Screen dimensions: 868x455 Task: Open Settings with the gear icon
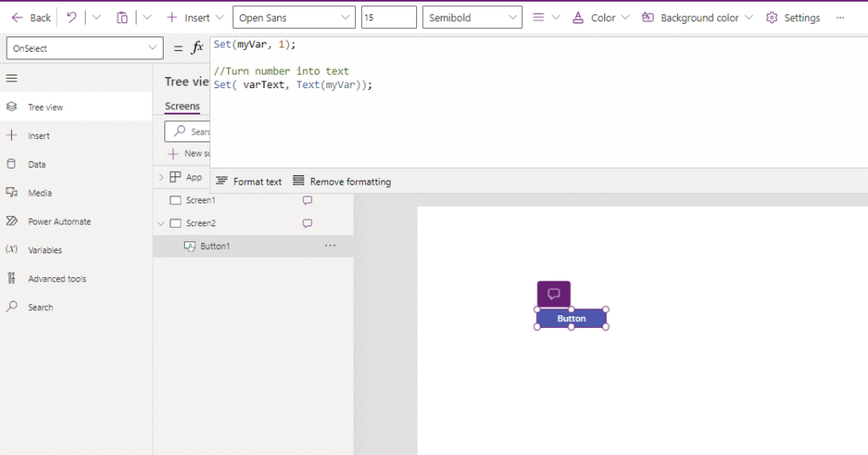793,18
